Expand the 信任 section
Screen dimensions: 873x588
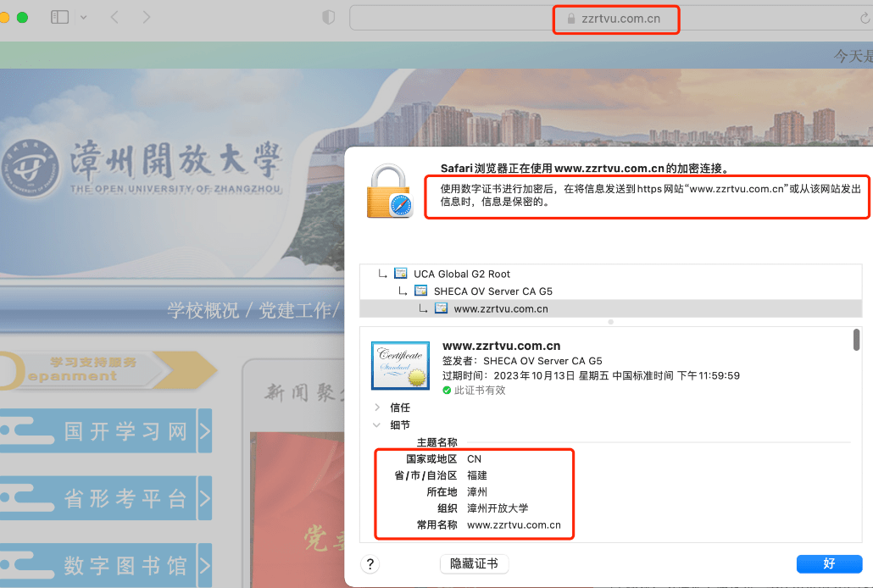[377, 408]
